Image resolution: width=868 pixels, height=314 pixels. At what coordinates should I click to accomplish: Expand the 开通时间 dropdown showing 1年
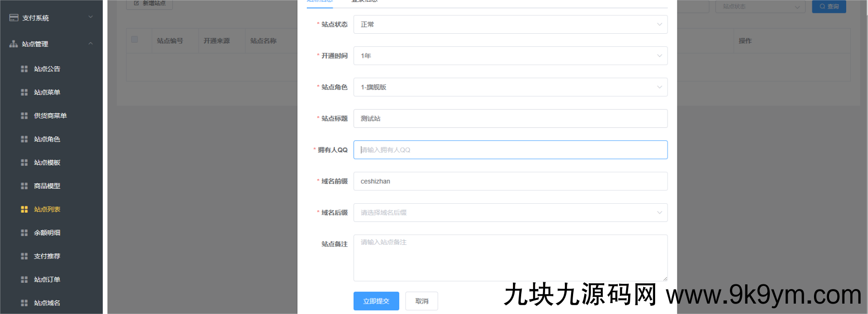coord(510,56)
